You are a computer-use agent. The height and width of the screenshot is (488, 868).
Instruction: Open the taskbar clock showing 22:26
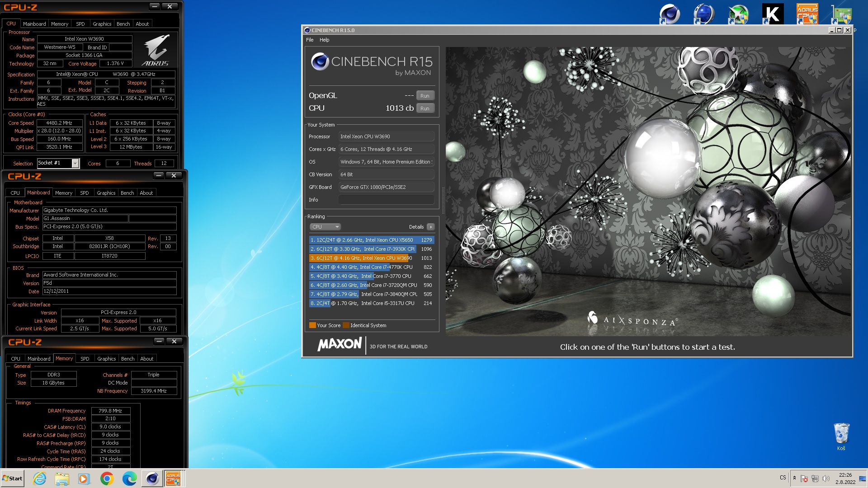(x=845, y=479)
